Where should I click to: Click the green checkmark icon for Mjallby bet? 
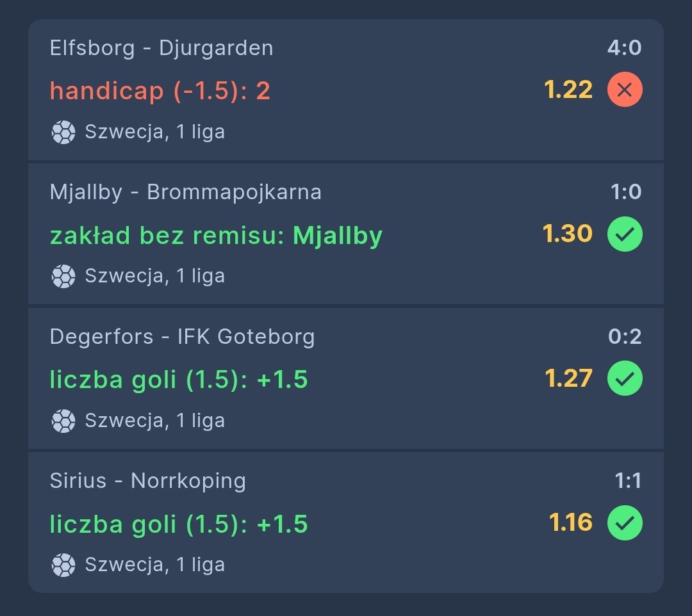[x=625, y=234]
